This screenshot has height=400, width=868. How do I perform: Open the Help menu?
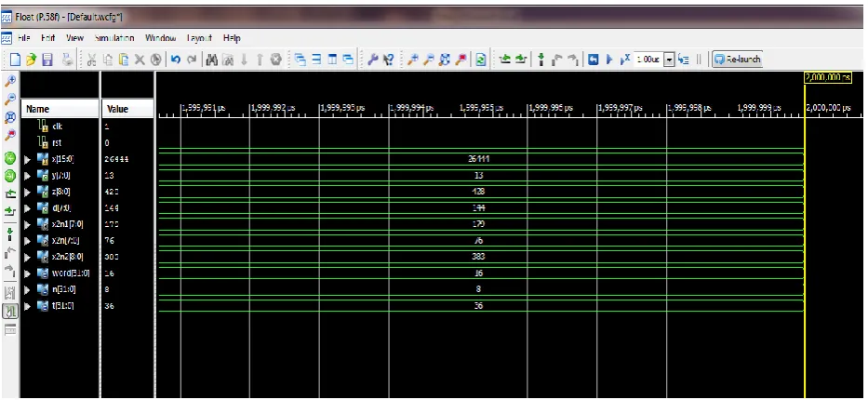coord(232,38)
